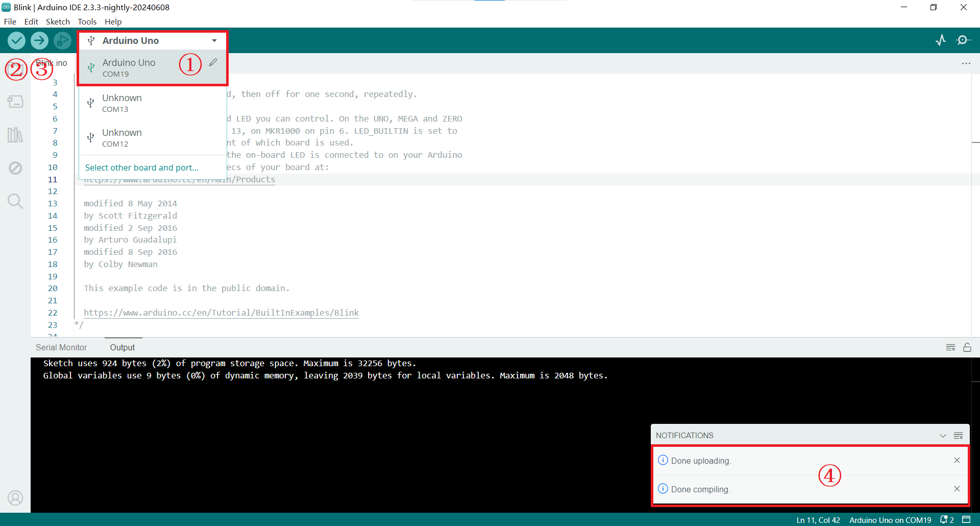The height and width of the screenshot is (526, 980).
Task: Open the Serial Plotter icon
Action: click(x=941, y=40)
